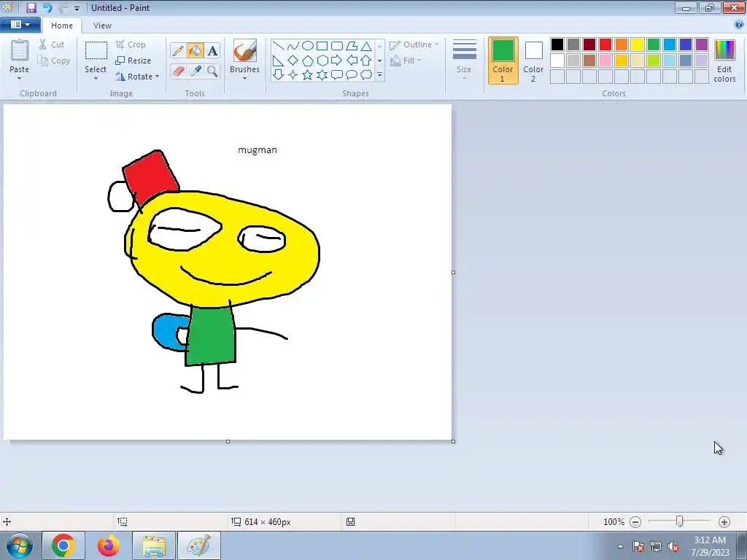This screenshot has width=747, height=560.
Task: Choose the Right arrow shape
Action: click(337, 61)
